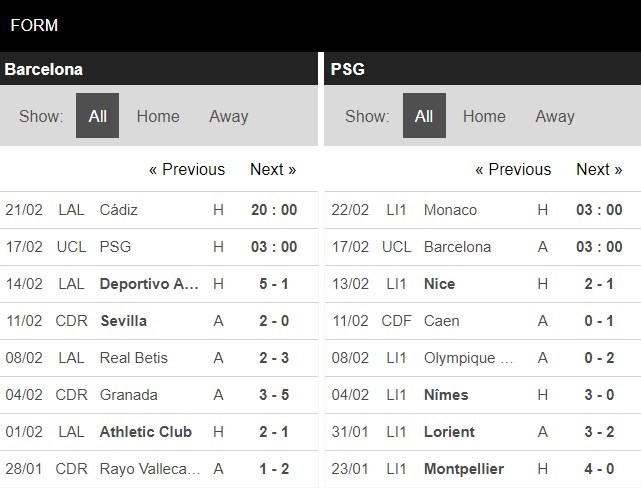Switch Barcelona form to Home matches
The image size is (641, 490).
point(158,116)
